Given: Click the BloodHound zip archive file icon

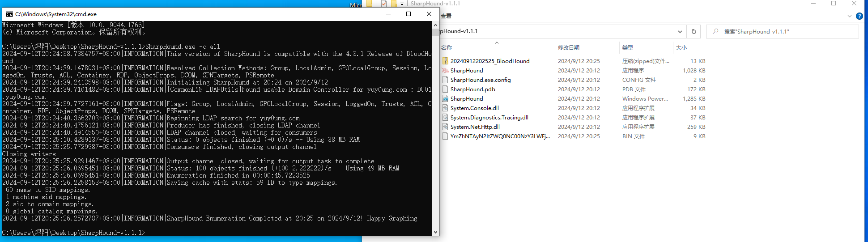Looking at the screenshot, I should coord(445,61).
